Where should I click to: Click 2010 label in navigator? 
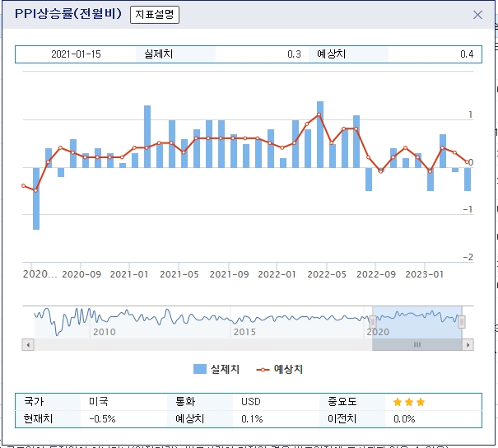coord(105,332)
